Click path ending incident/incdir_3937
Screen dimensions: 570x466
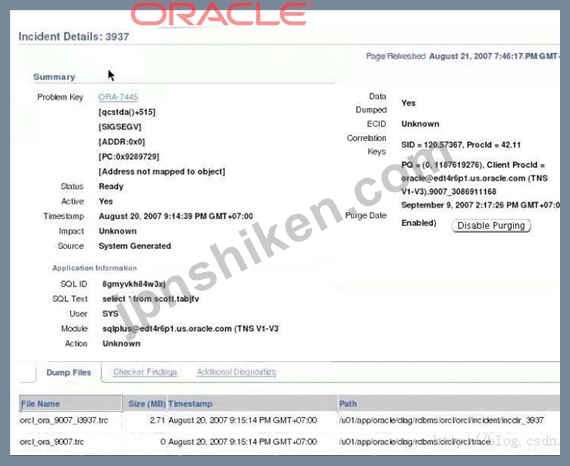441,420
